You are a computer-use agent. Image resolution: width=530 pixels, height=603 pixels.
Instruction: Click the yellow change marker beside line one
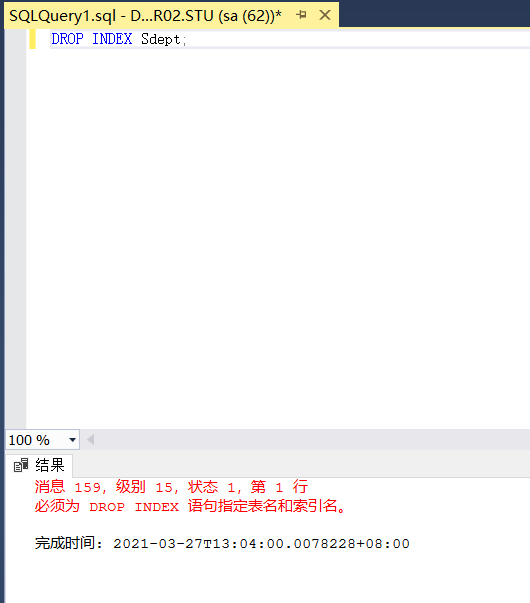pyautogui.click(x=32, y=39)
